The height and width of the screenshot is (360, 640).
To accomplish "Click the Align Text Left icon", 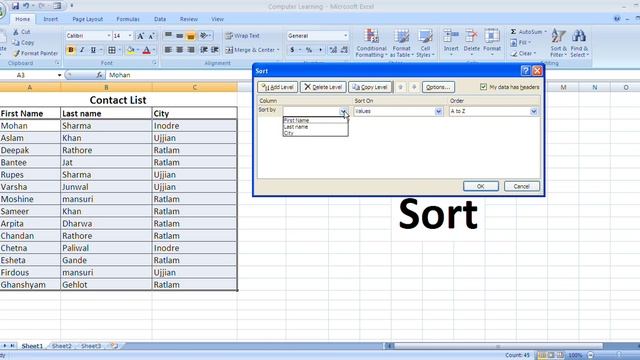I will (x=168, y=50).
